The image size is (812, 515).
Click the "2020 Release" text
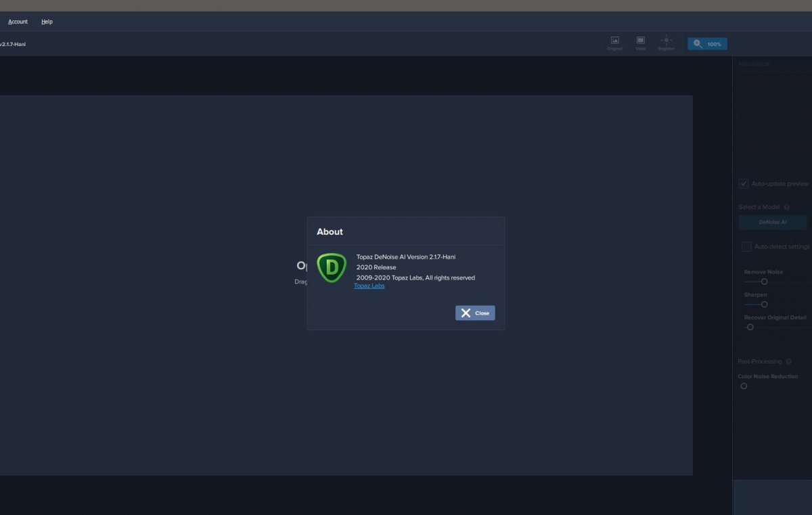(x=376, y=267)
